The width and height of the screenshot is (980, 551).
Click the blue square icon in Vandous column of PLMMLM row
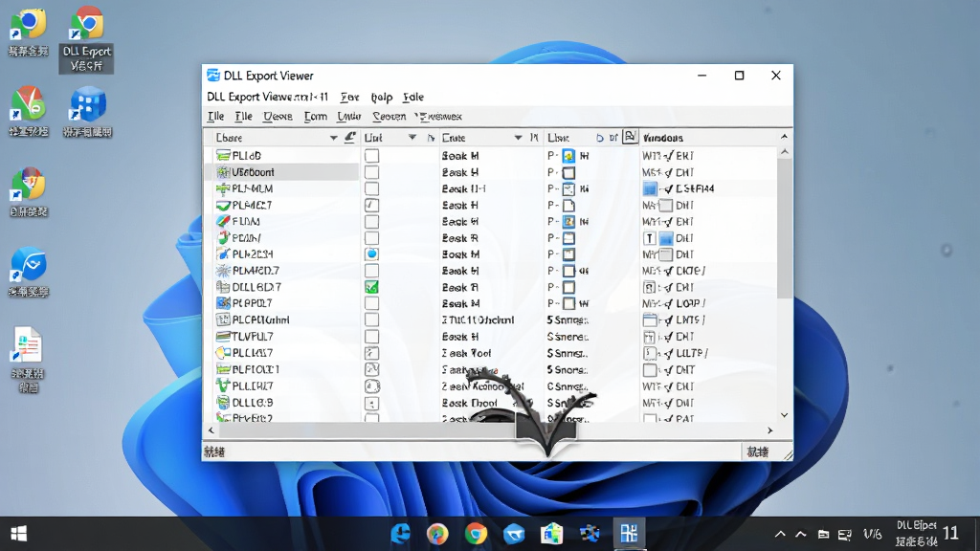coord(650,188)
